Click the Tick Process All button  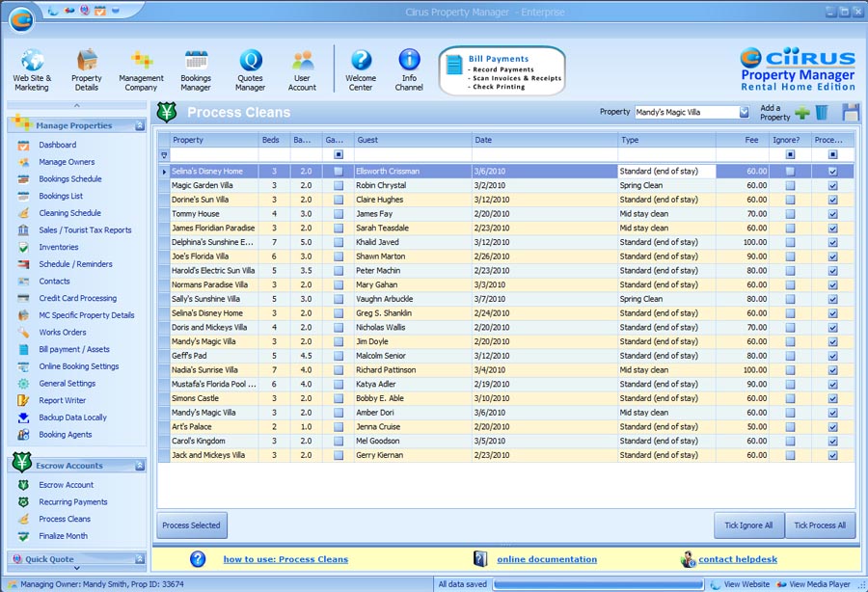[820, 525]
